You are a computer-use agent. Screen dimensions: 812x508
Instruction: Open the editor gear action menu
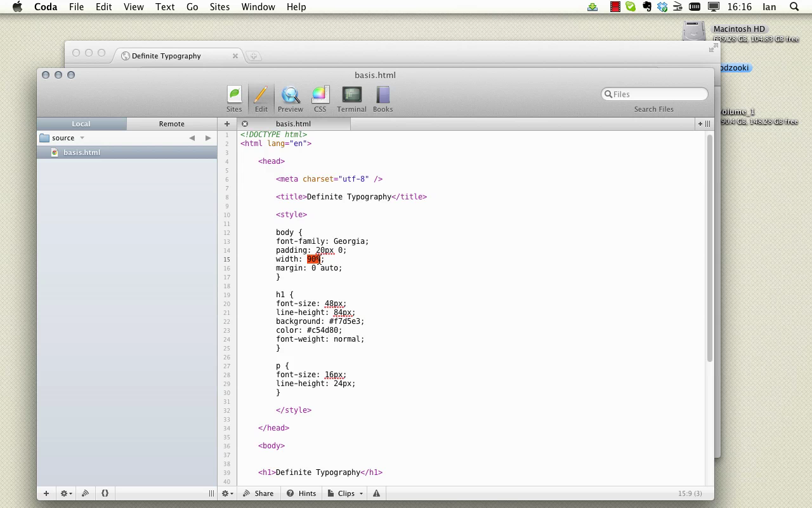point(227,493)
